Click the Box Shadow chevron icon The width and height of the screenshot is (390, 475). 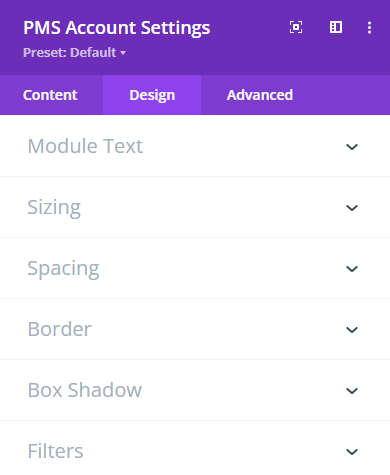pos(352,391)
